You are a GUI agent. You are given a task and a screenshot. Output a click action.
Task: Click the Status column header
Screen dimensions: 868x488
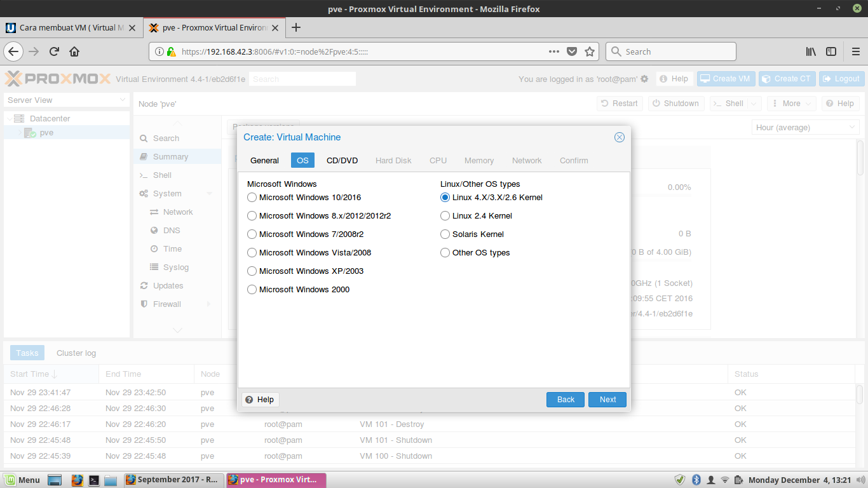pyautogui.click(x=792, y=374)
